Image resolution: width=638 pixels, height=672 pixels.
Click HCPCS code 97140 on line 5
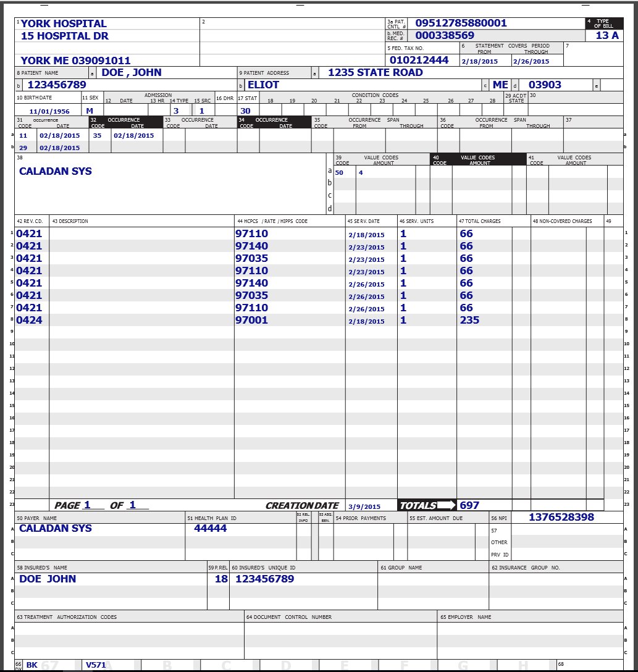point(251,283)
